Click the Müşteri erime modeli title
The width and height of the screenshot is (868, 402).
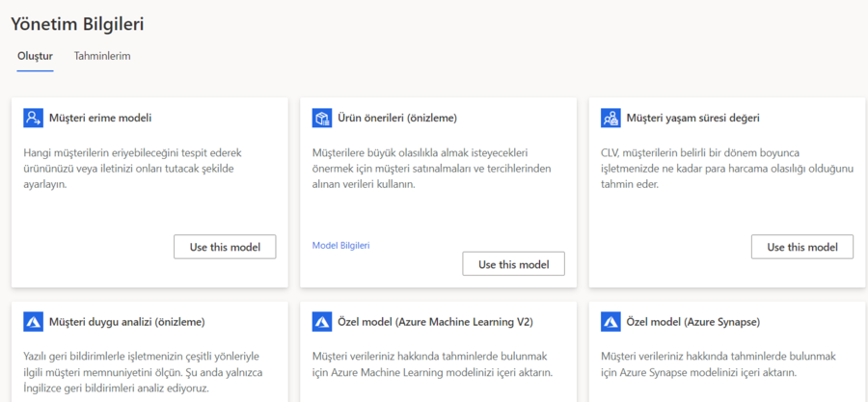click(100, 118)
